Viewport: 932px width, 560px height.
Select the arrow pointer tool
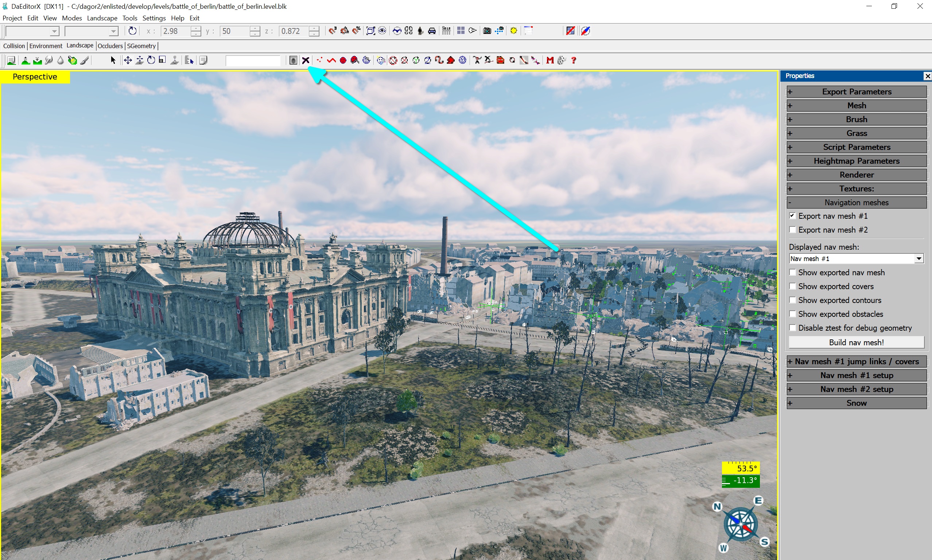coord(113,61)
